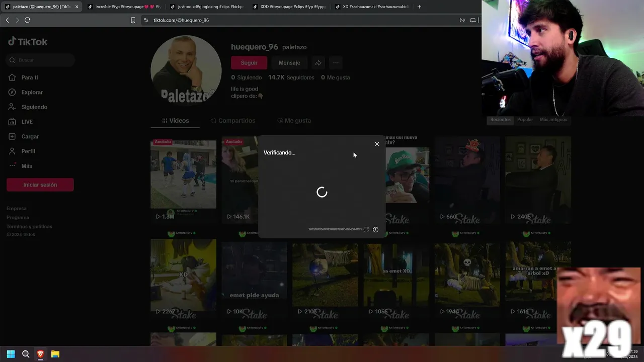
Task: Open the video with 2405 views
Action: tap(538, 180)
